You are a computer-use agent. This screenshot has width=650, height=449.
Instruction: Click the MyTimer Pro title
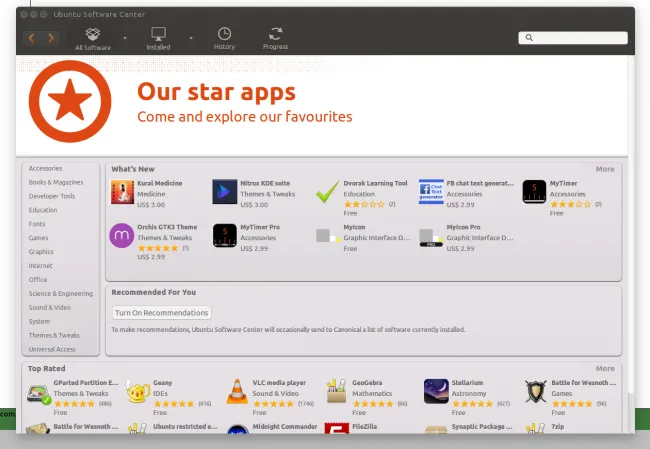[x=260, y=227]
